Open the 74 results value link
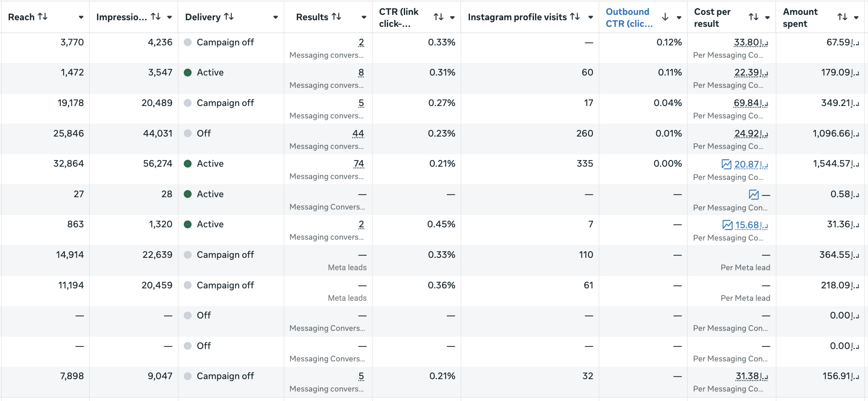The image size is (868, 401). 358,164
